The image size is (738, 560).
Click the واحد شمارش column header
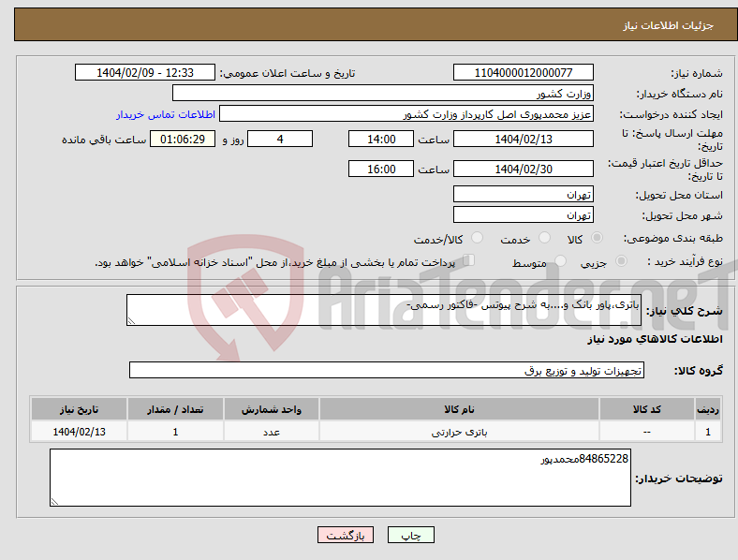click(x=272, y=409)
